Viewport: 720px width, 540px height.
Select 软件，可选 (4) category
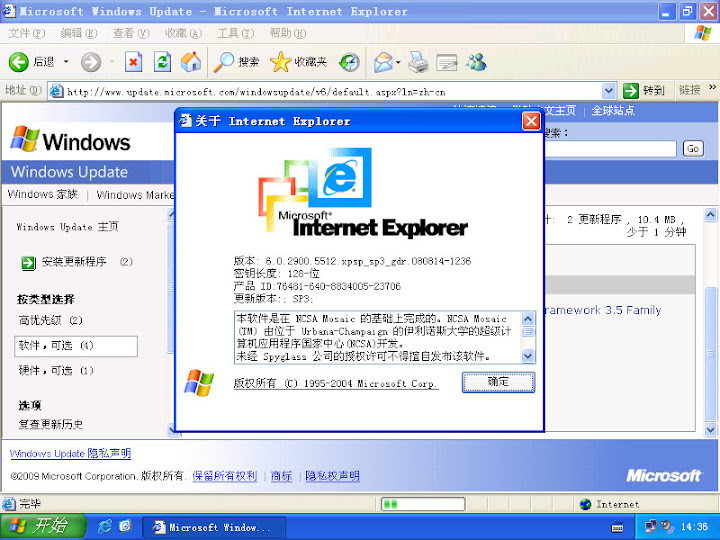[76, 346]
